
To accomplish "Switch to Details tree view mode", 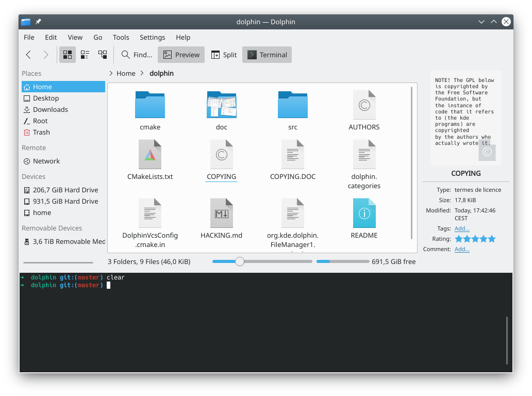I will pos(103,55).
